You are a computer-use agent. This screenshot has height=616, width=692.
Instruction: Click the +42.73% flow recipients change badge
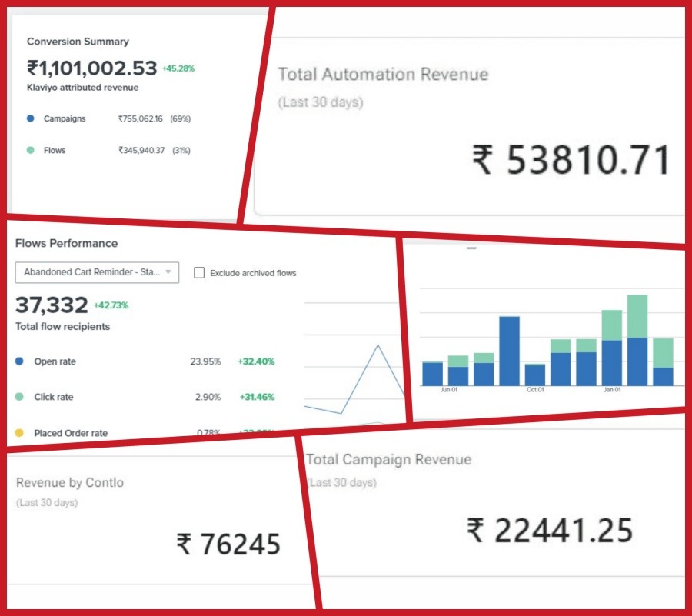[x=111, y=305]
